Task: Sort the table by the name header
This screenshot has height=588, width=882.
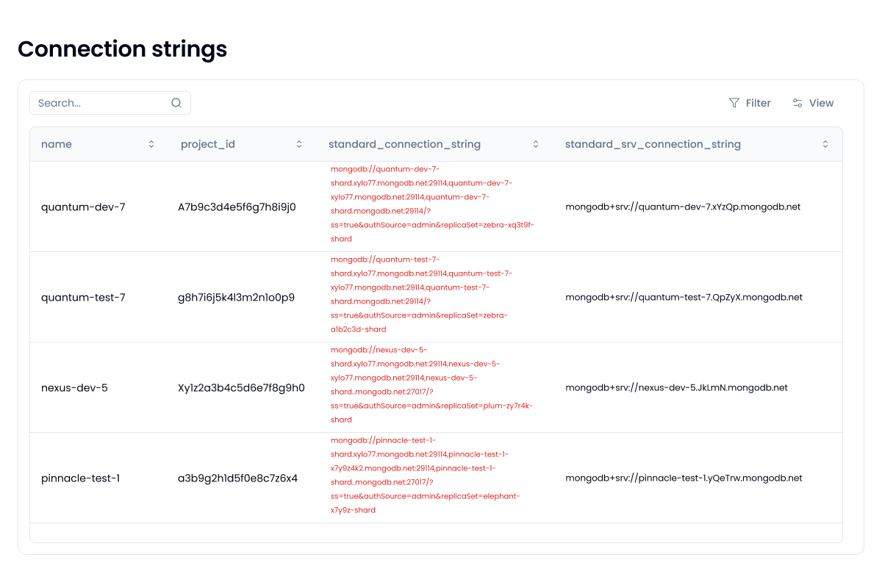Action: pyautogui.click(x=57, y=144)
